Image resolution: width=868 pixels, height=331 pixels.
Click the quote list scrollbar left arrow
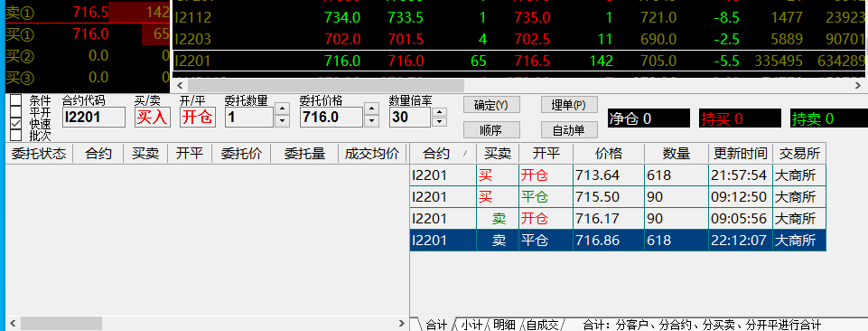click(x=180, y=85)
